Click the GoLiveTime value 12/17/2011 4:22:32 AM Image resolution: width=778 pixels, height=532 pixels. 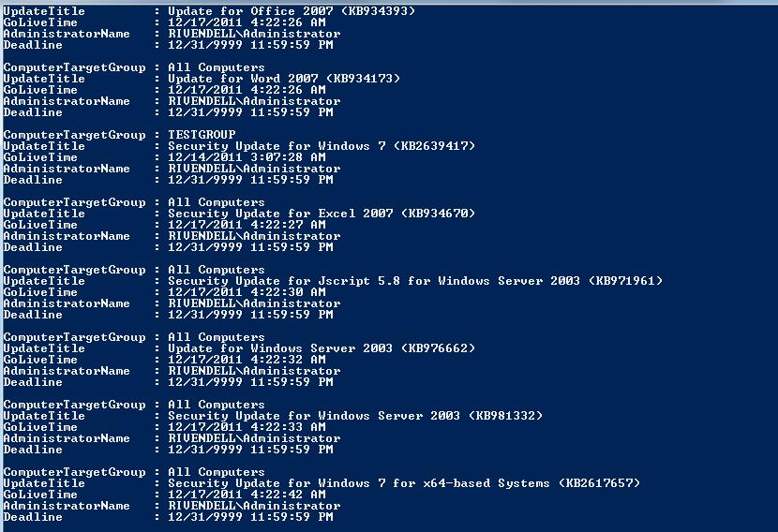(247, 360)
